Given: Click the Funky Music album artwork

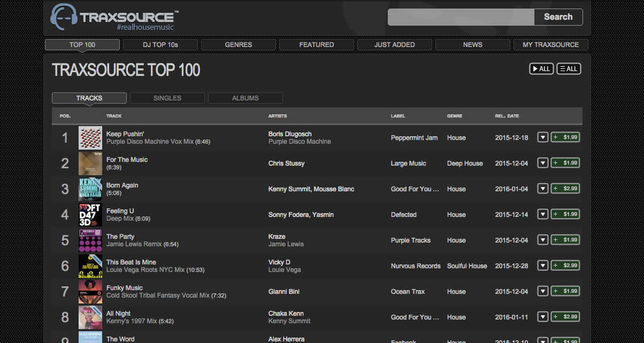Looking at the screenshot, I should click(90, 292).
